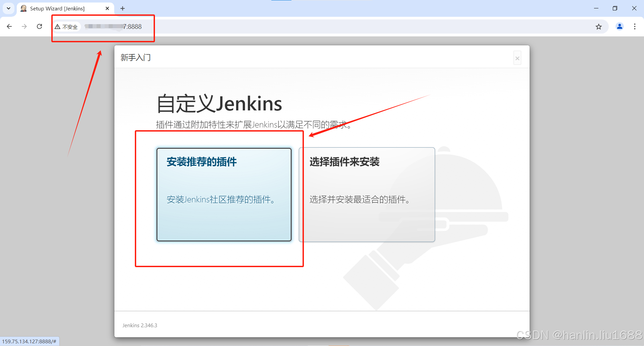Close the Setup Wizard [Jenkins] tab
644x346 pixels.
pos(107,9)
